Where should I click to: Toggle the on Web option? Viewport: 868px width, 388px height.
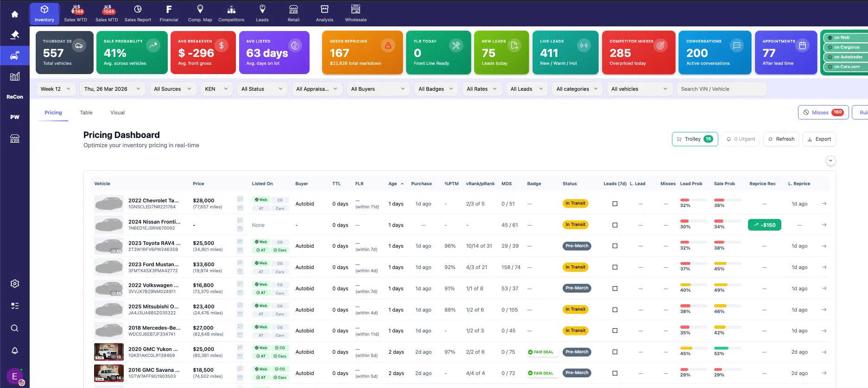point(846,38)
